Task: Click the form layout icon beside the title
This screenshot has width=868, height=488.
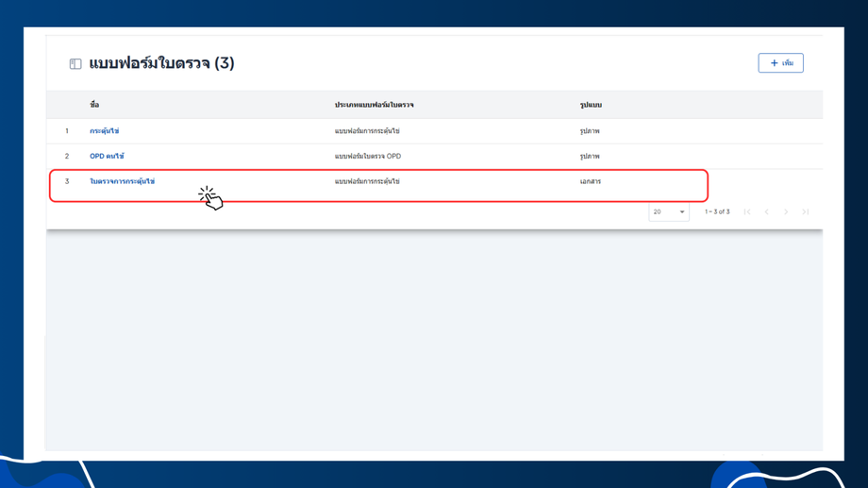Action: click(x=75, y=63)
